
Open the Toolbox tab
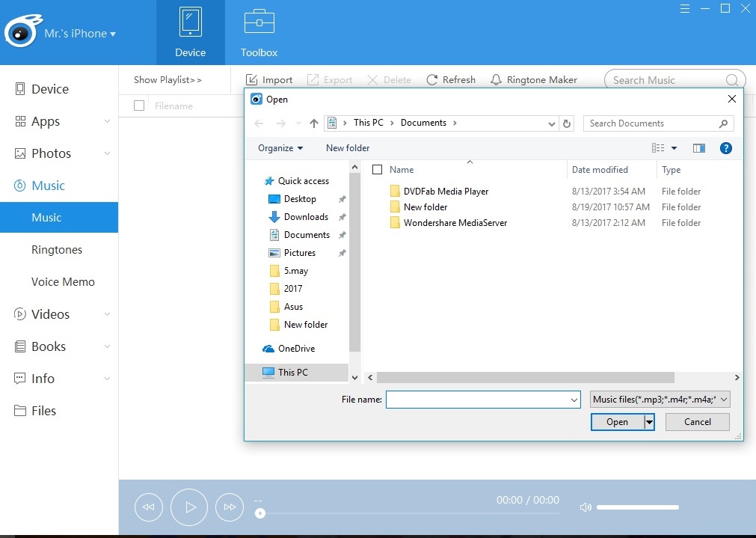[259, 32]
